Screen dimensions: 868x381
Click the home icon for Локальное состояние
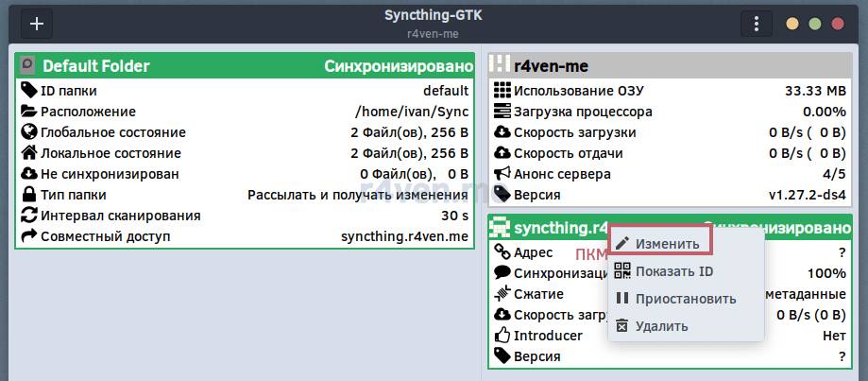29,153
